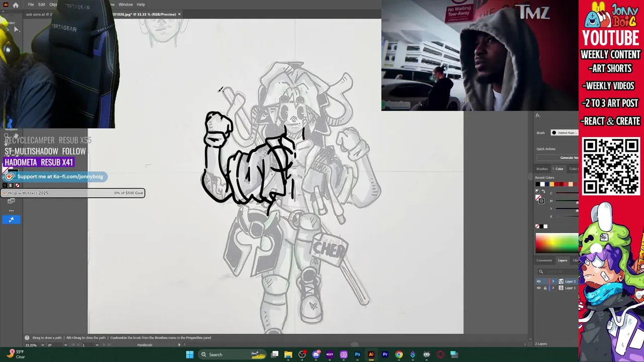
Task: Select the Layer 2 row name
Action: pos(570,282)
